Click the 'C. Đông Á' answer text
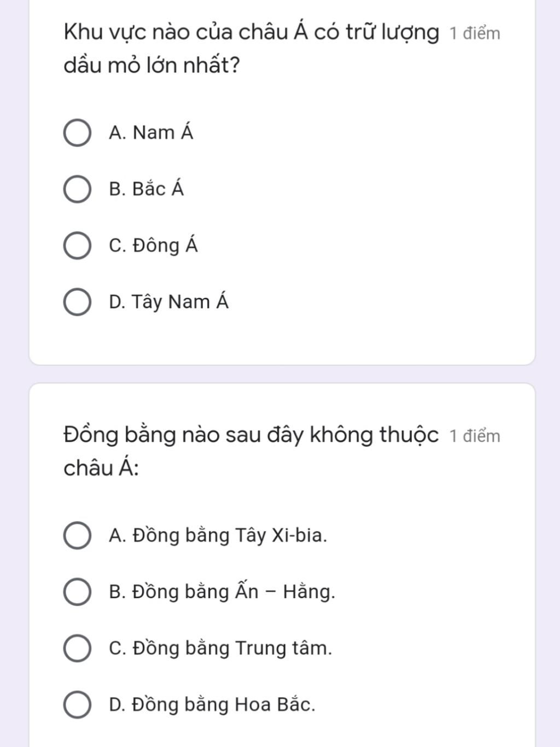This screenshot has width=560, height=747. click(153, 245)
